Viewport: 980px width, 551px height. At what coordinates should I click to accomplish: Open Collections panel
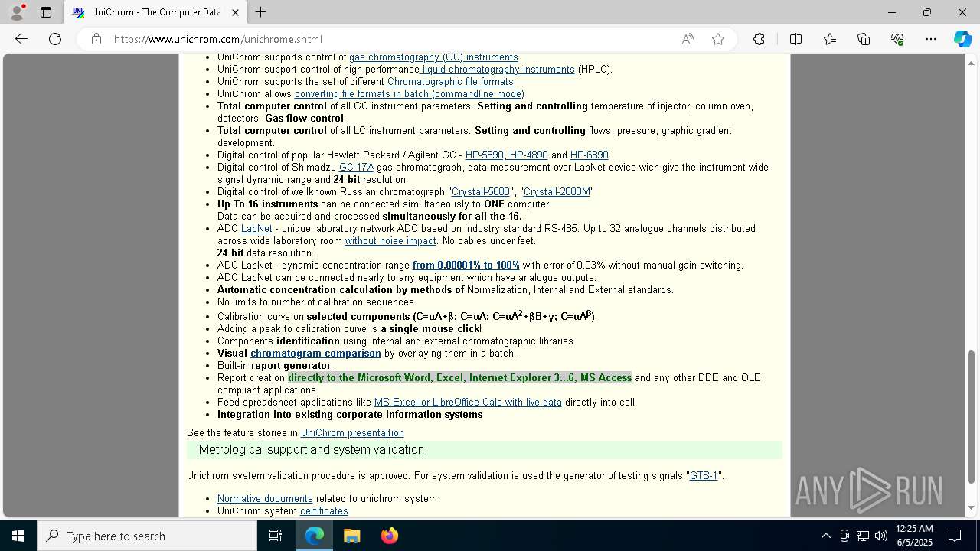pyautogui.click(x=864, y=39)
